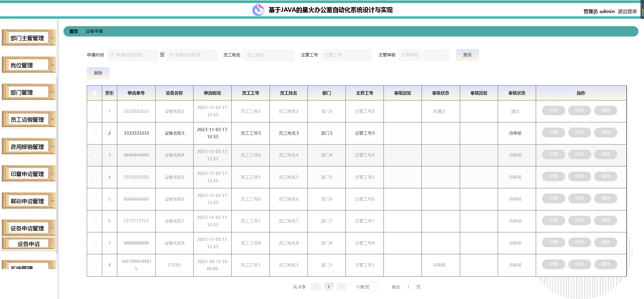Go to 首页 in the breadcrumb
The height and width of the screenshot is (299, 644).
pyautogui.click(x=73, y=31)
